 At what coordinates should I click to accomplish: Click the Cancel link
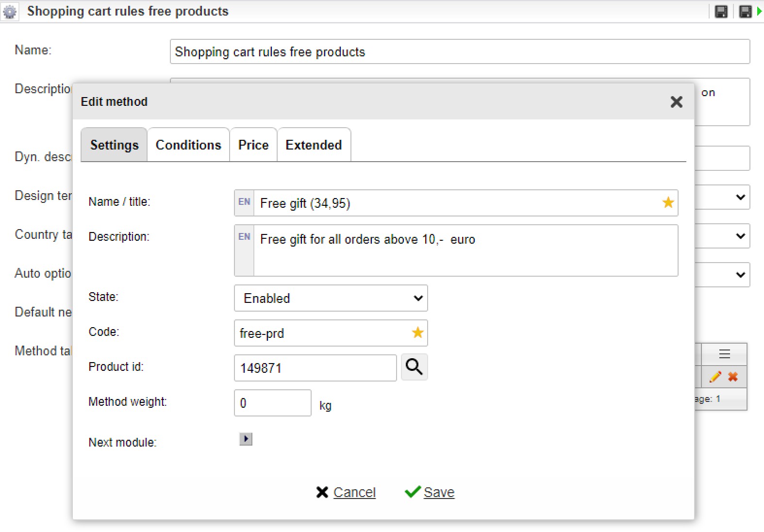[354, 492]
